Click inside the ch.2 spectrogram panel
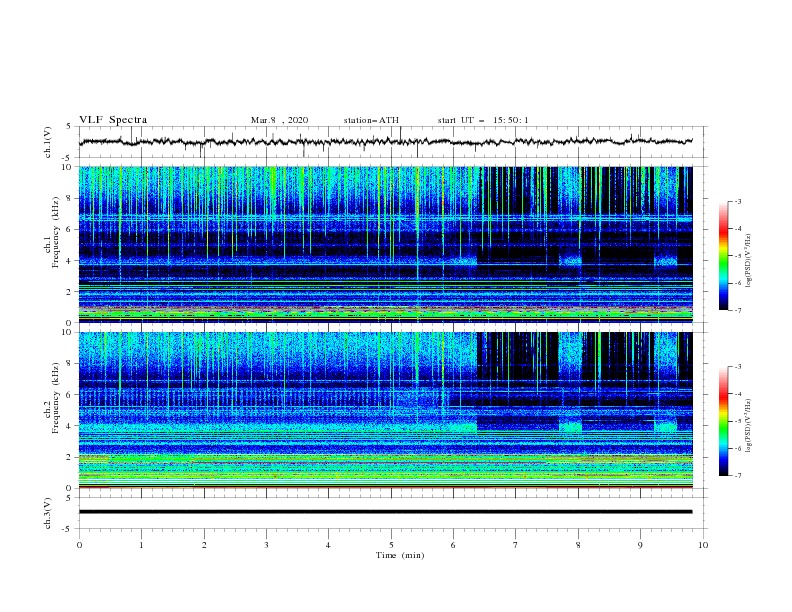 (385, 410)
